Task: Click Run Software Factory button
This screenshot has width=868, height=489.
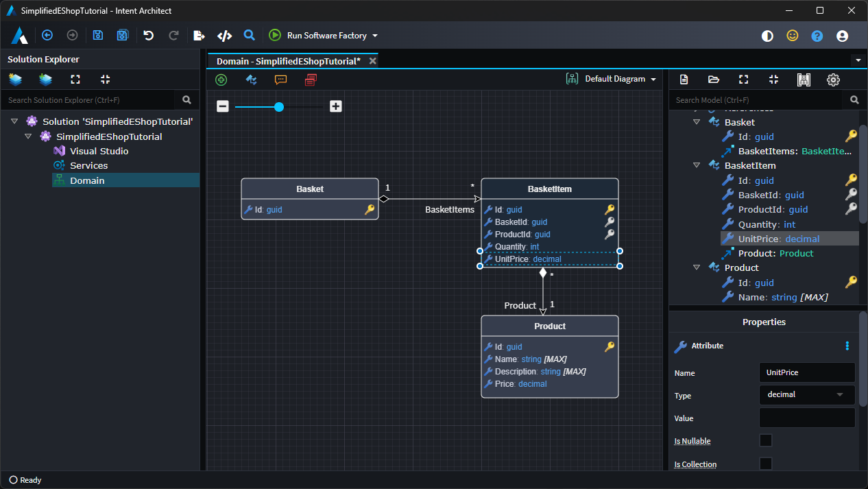Action: tap(322, 36)
